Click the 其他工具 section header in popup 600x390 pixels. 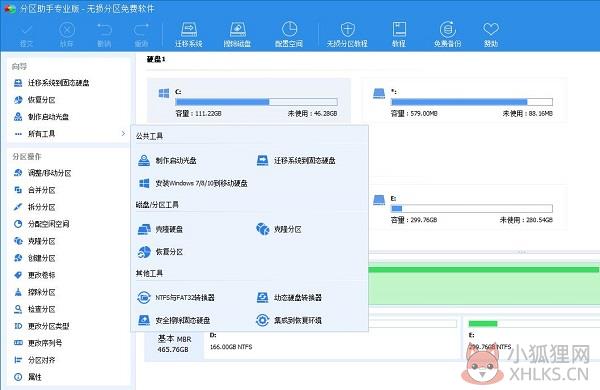149,273
